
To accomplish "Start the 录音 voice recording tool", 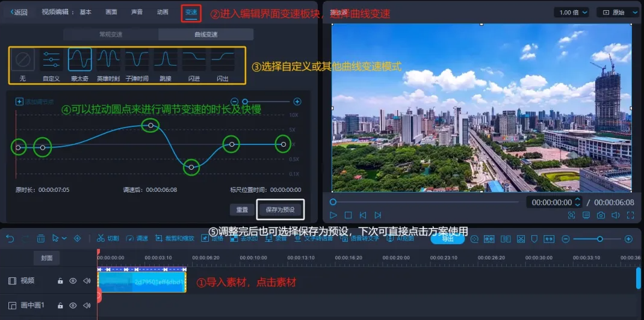I will (276, 238).
